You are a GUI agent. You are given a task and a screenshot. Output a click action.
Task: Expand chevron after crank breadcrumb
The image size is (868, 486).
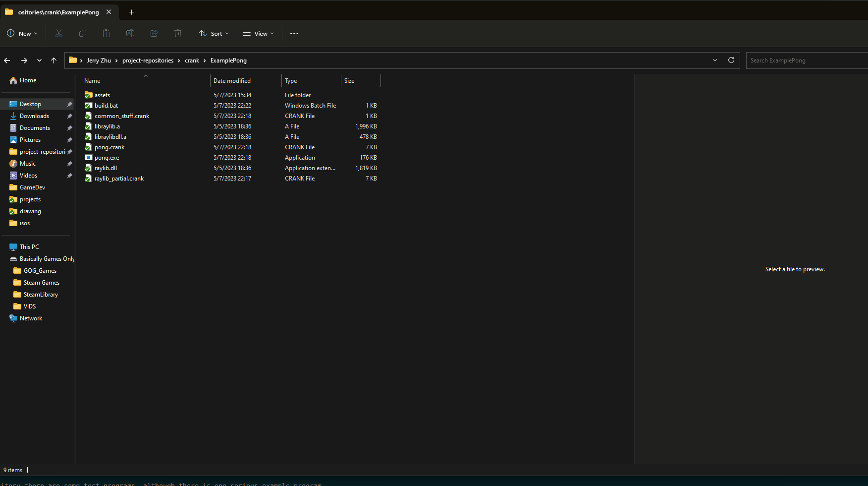click(205, 61)
